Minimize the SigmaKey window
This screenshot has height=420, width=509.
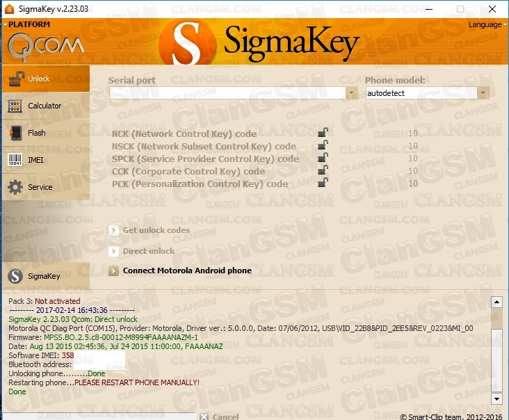pos(429,9)
